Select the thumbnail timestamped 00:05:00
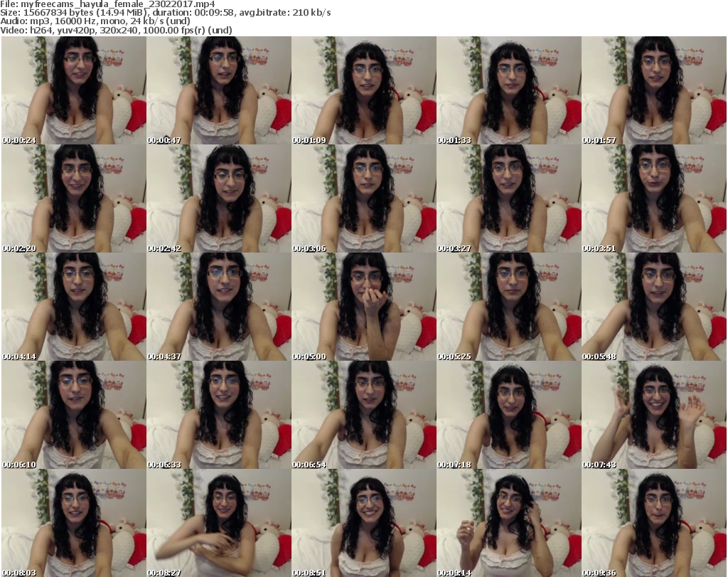Image resolution: width=728 pixels, height=577 pixels. click(x=364, y=307)
